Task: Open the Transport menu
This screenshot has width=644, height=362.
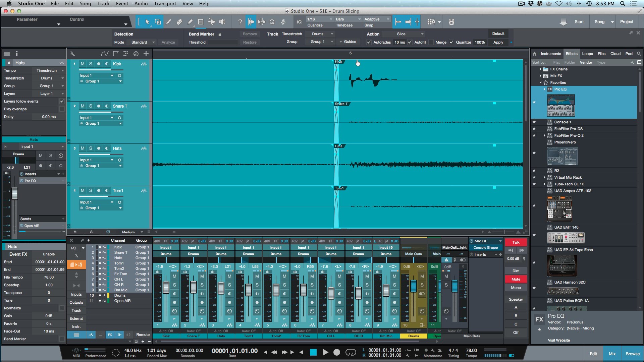Action: (165, 4)
